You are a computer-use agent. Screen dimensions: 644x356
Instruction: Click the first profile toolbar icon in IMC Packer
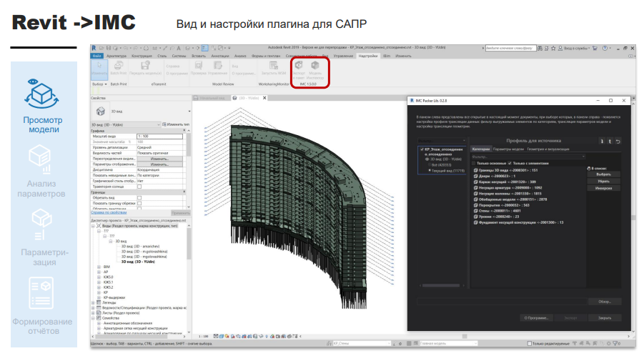pos(602,142)
